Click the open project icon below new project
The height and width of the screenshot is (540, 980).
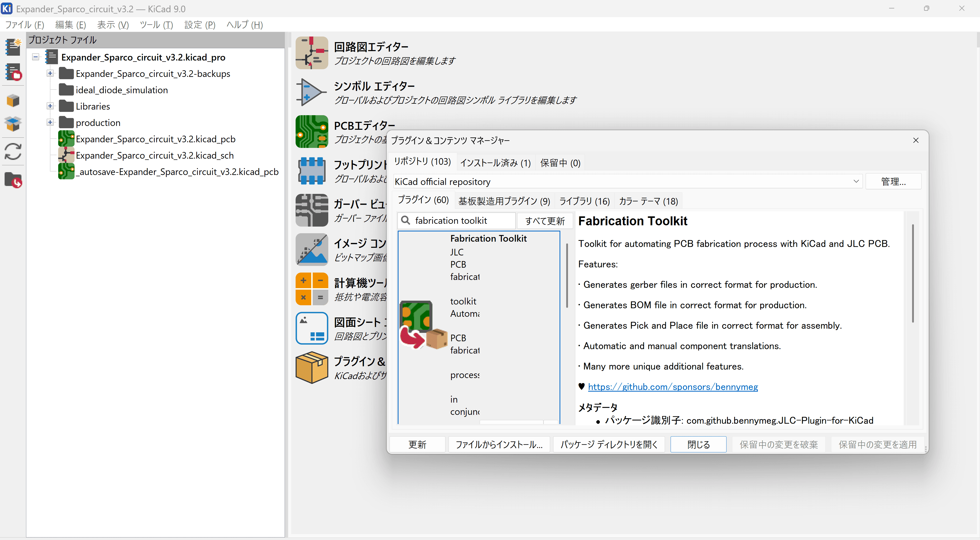(x=13, y=72)
